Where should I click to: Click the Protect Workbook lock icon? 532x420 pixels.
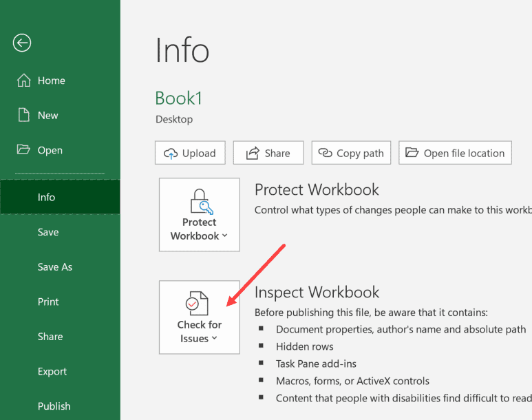click(199, 202)
